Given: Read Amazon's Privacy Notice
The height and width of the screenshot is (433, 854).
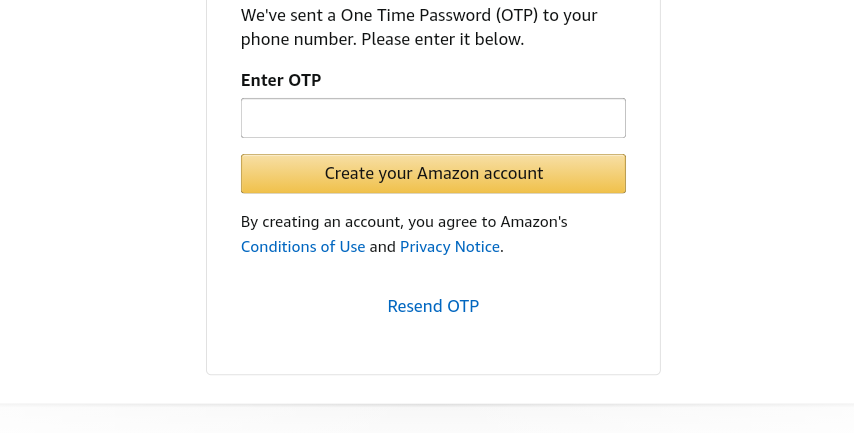Looking at the screenshot, I should [x=449, y=246].
